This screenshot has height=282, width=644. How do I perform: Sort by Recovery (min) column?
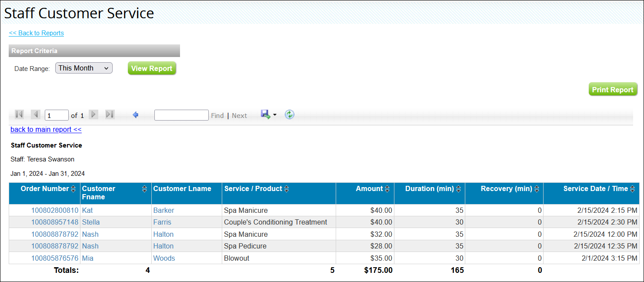(537, 189)
